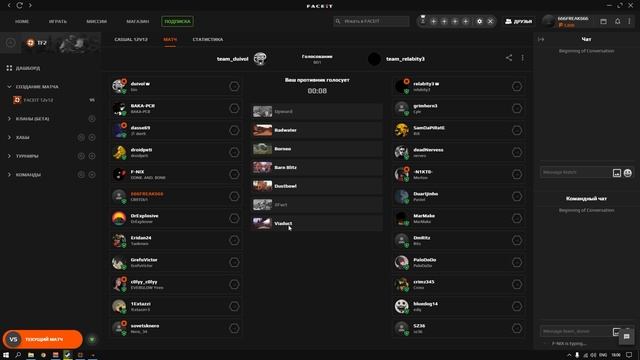This screenshot has height=360, width=640.
Task: Open the Windows Start menu
Action: [x=6, y=355]
